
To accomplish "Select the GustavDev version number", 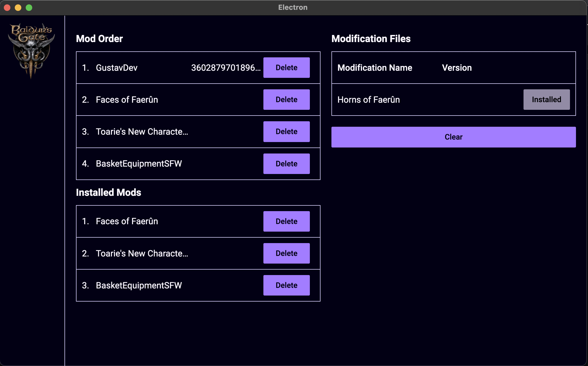I will [x=226, y=67].
